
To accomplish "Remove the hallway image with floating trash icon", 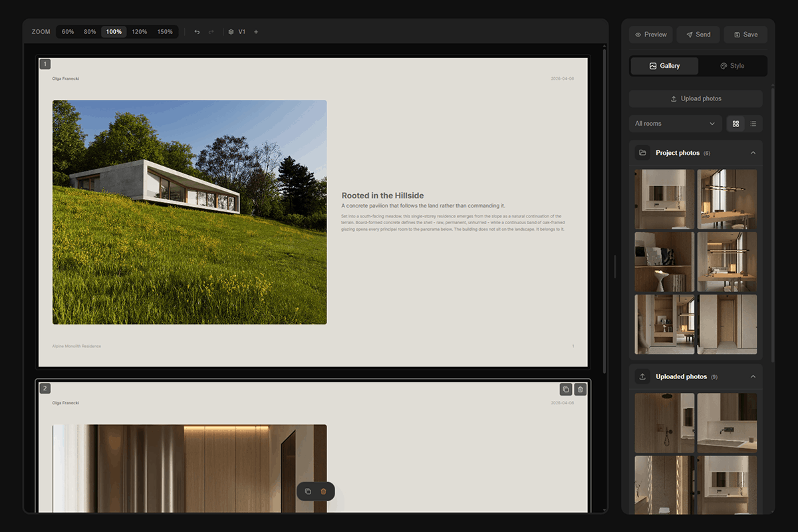I will [x=324, y=491].
